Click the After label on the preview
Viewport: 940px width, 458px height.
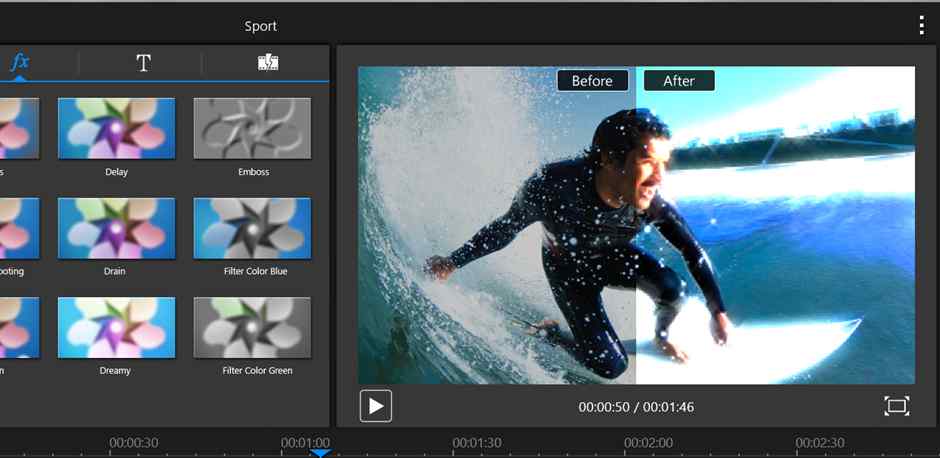point(678,81)
